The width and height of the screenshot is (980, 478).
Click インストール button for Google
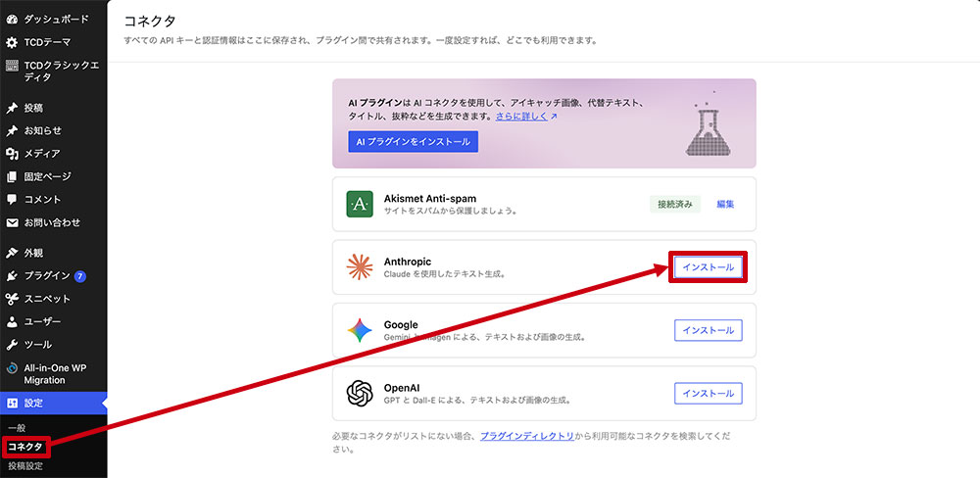(709, 330)
